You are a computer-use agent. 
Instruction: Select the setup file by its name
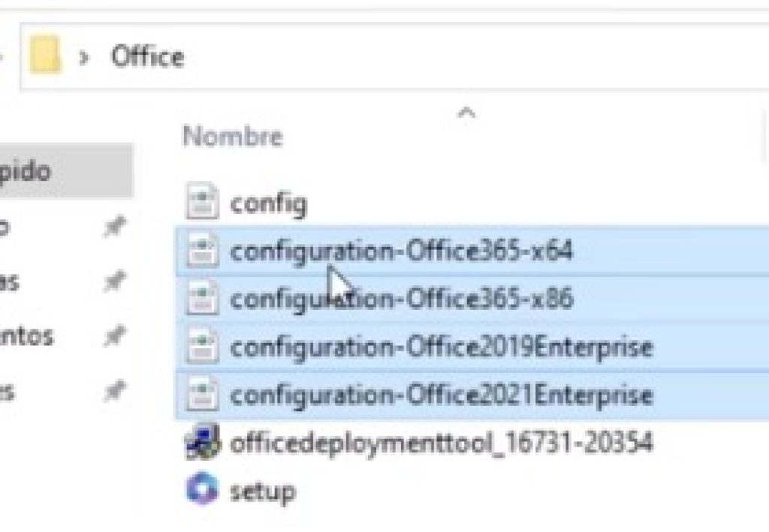(x=262, y=491)
